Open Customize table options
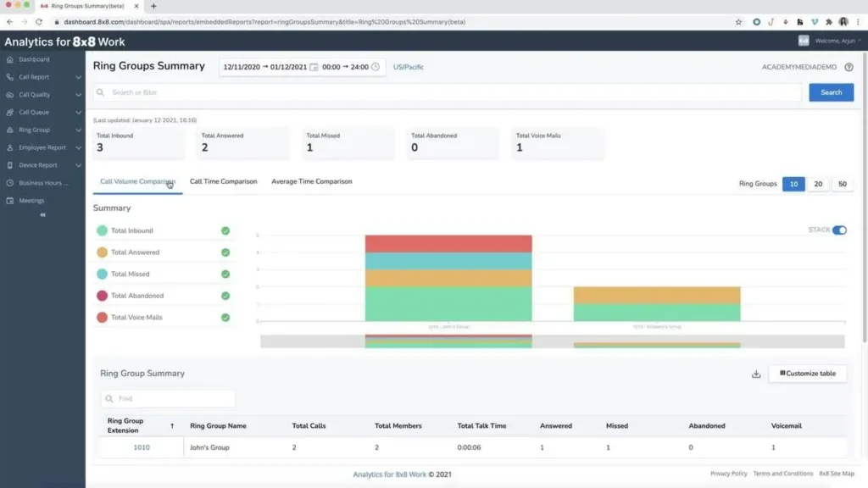 pyautogui.click(x=807, y=373)
